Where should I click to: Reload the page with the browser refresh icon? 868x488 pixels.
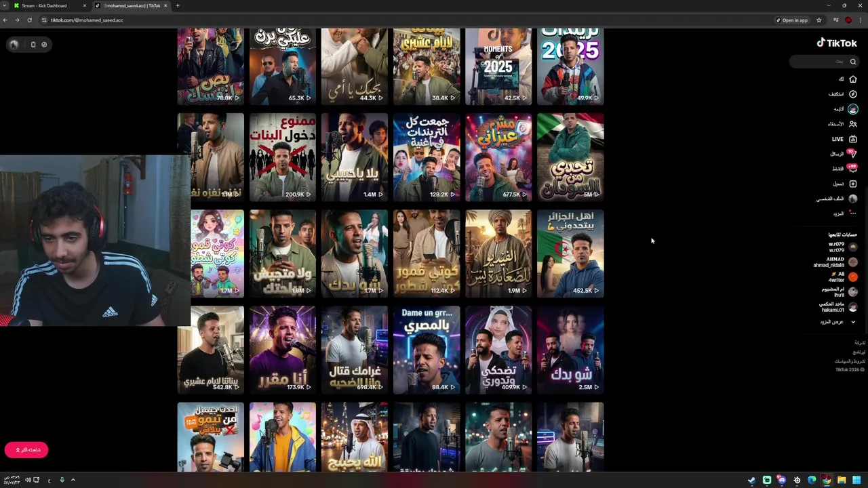pos(29,20)
